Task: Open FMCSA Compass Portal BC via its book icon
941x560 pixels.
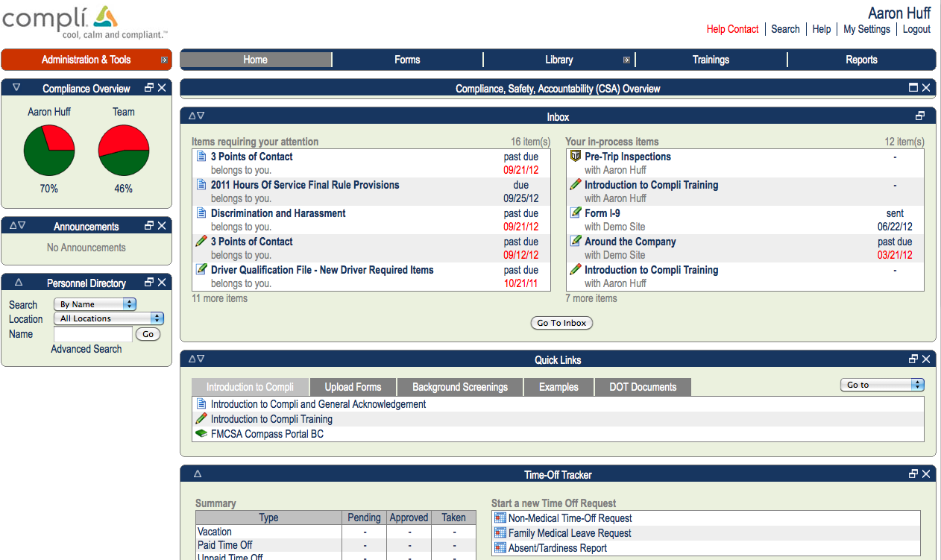Action: pyautogui.click(x=201, y=433)
